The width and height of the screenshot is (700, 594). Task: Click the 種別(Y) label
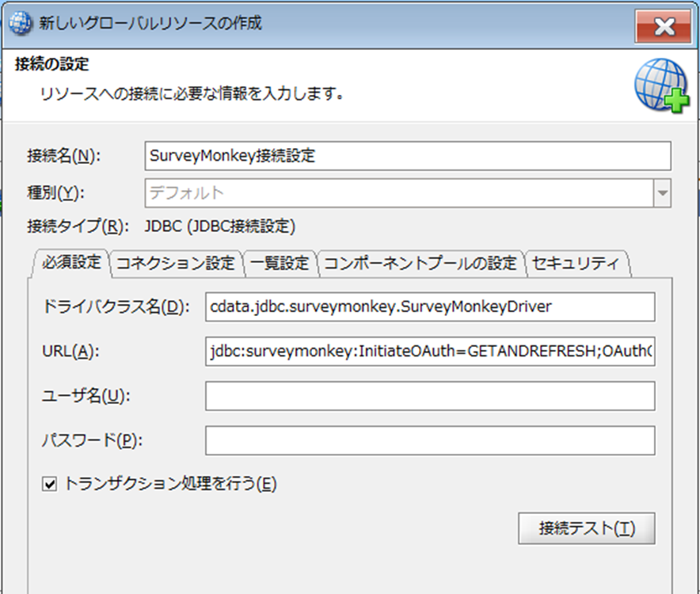pyautogui.click(x=55, y=193)
